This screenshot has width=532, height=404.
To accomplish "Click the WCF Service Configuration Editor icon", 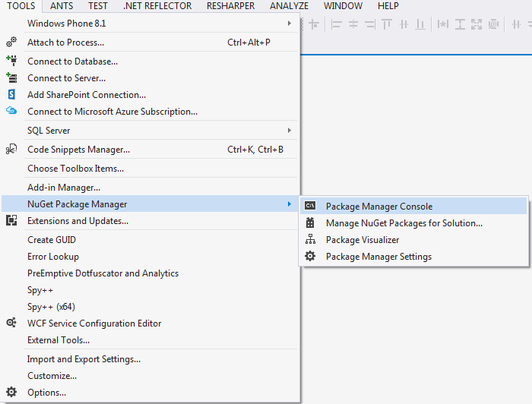I will pos(11,323).
